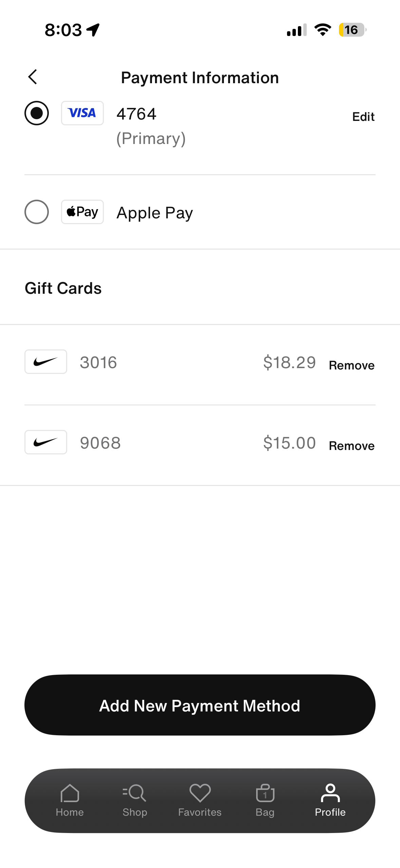
Task: Tap the Apple Pay label text
Action: tap(155, 213)
